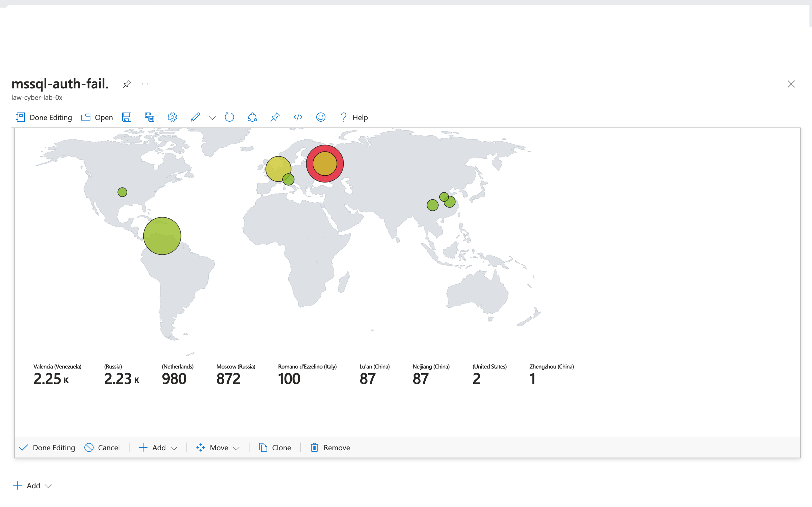Click the feedback smiley icon
The image size is (812, 507).
(320, 117)
